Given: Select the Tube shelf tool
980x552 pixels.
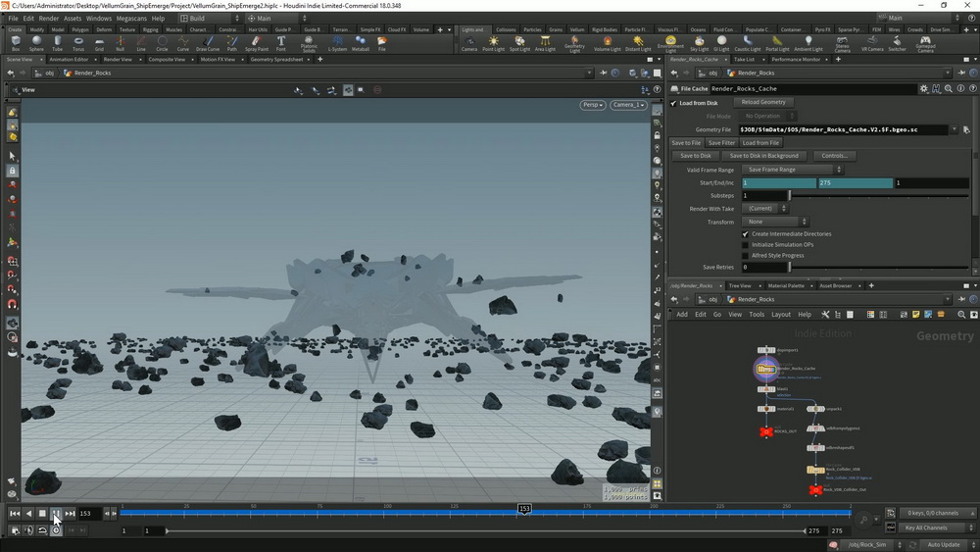Looking at the screenshot, I should pyautogui.click(x=57, y=43).
